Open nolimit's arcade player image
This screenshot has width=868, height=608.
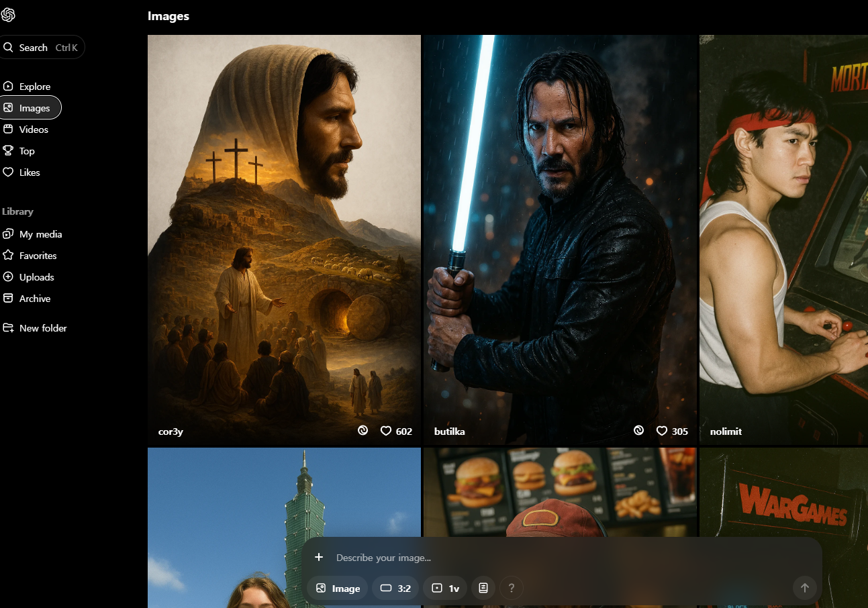[783, 240]
